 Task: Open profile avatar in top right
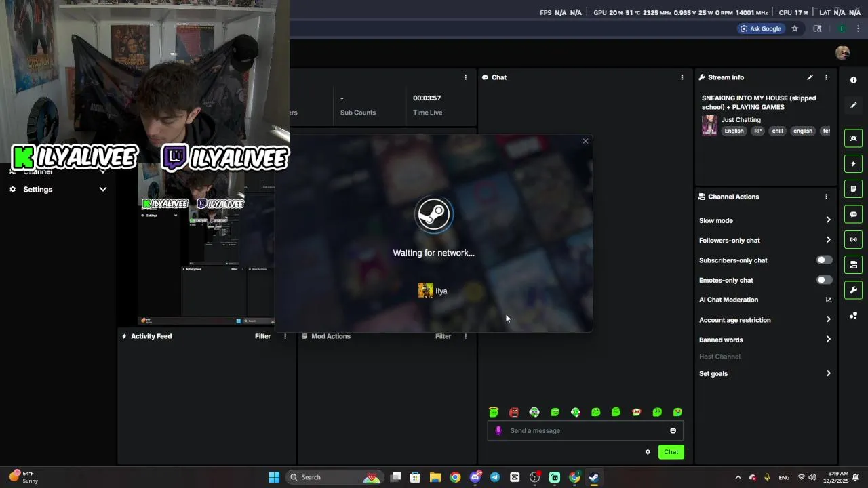pos(843,53)
